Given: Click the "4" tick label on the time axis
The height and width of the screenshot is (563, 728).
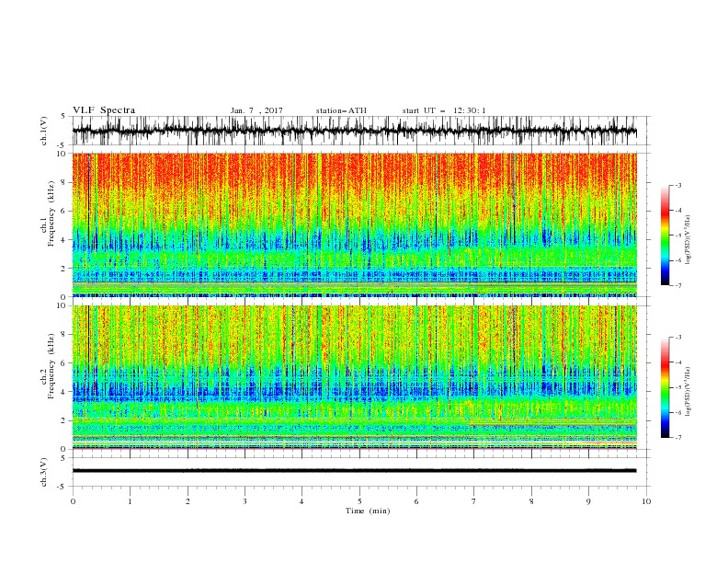Looking at the screenshot, I should (301, 501).
